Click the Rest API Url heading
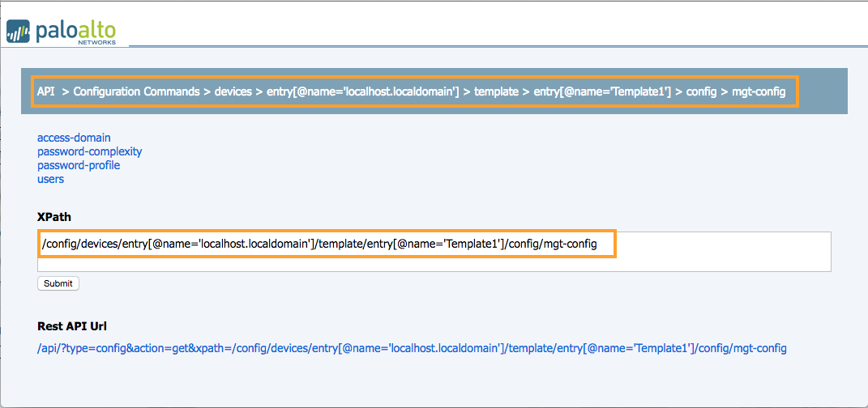This screenshot has width=868, height=408. point(72,326)
